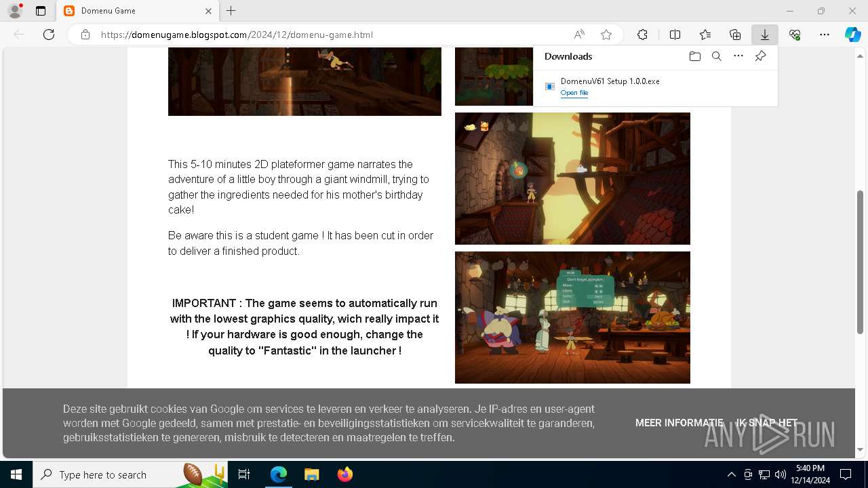This screenshot has width=868, height=488.
Task: View site information lock icon
Action: click(85, 35)
